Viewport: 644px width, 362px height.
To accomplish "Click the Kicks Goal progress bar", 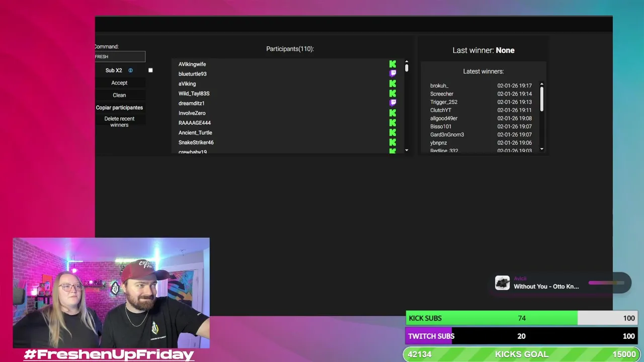I will pyautogui.click(x=521, y=354).
